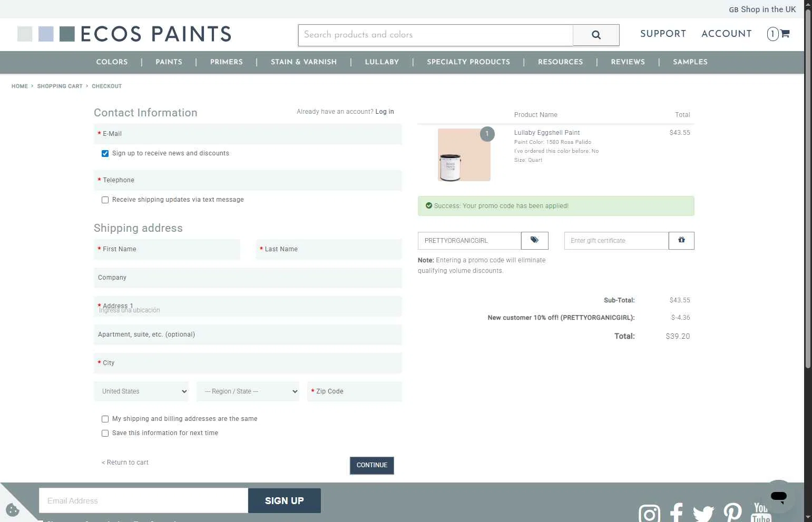This screenshot has width=812, height=522.
Task: Focus the Address 1 field
Action: pyautogui.click(x=248, y=307)
